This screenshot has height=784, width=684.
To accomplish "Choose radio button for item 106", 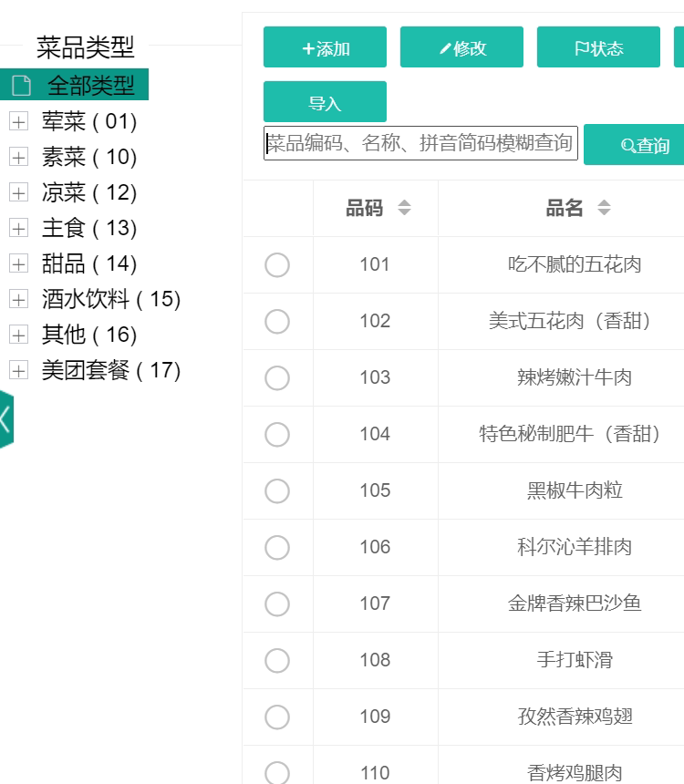I will point(277,548).
